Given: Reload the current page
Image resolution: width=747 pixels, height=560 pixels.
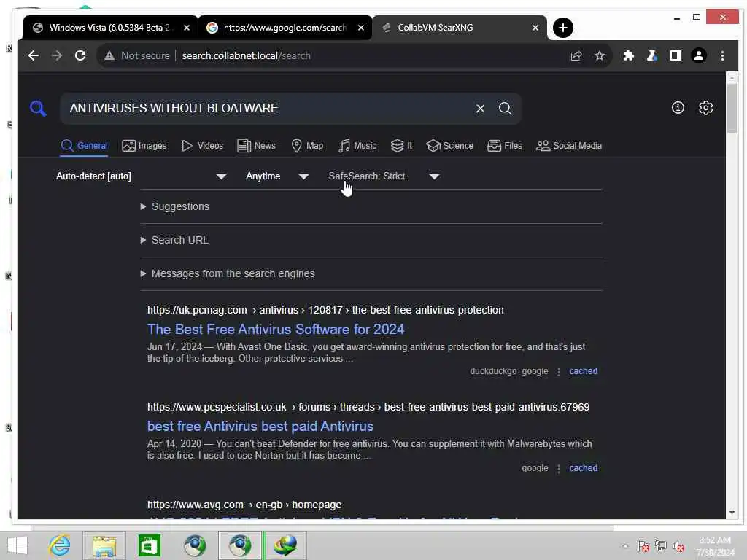Looking at the screenshot, I should pos(80,55).
